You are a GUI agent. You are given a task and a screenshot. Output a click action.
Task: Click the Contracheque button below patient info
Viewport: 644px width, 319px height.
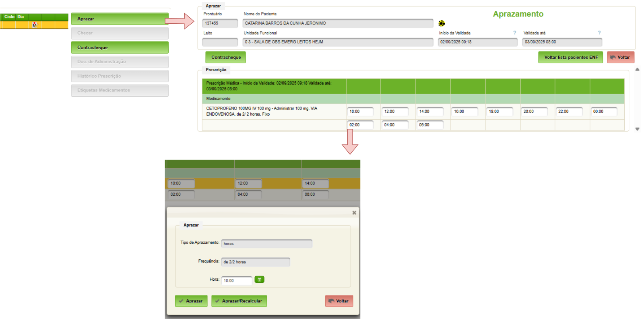[225, 57]
